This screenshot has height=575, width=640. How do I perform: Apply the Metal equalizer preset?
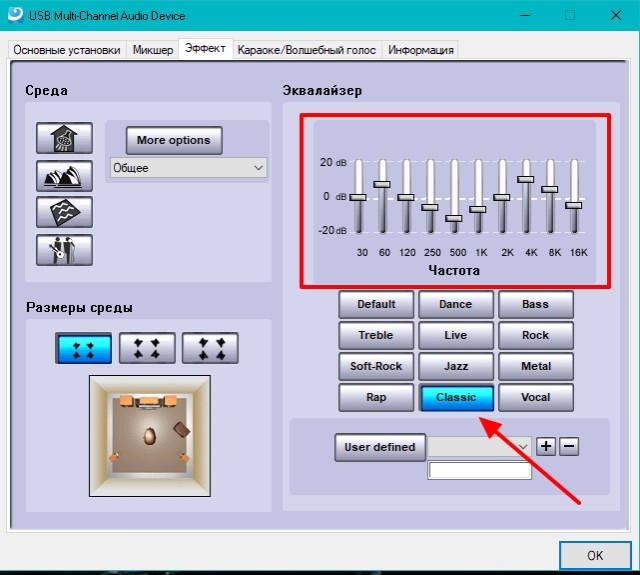coord(536,366)
